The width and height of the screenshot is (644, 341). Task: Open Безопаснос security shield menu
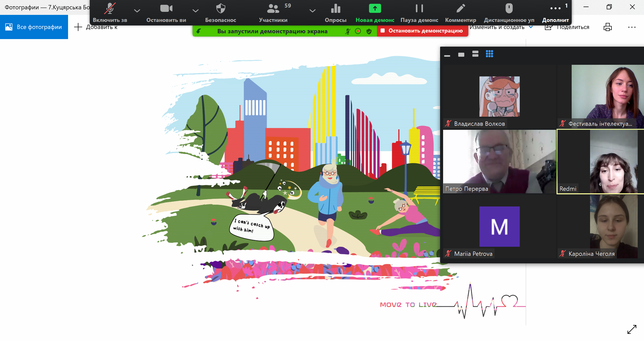pos(221,9)
